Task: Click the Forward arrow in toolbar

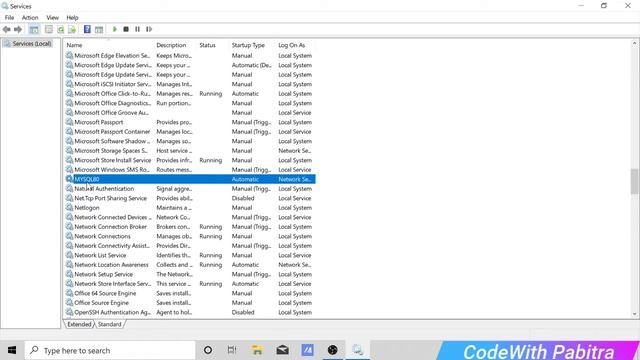Action: (x=18, y=29)
